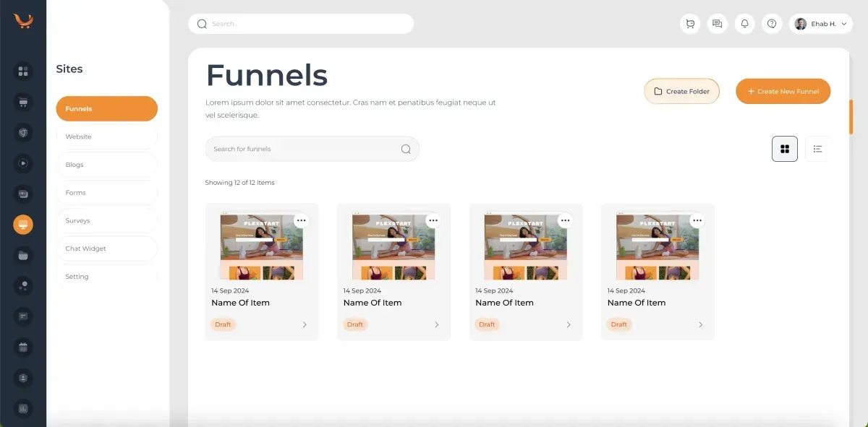Open the dashboard grid icon in left rail
868x427 pixels.
(x=23, y=71)
